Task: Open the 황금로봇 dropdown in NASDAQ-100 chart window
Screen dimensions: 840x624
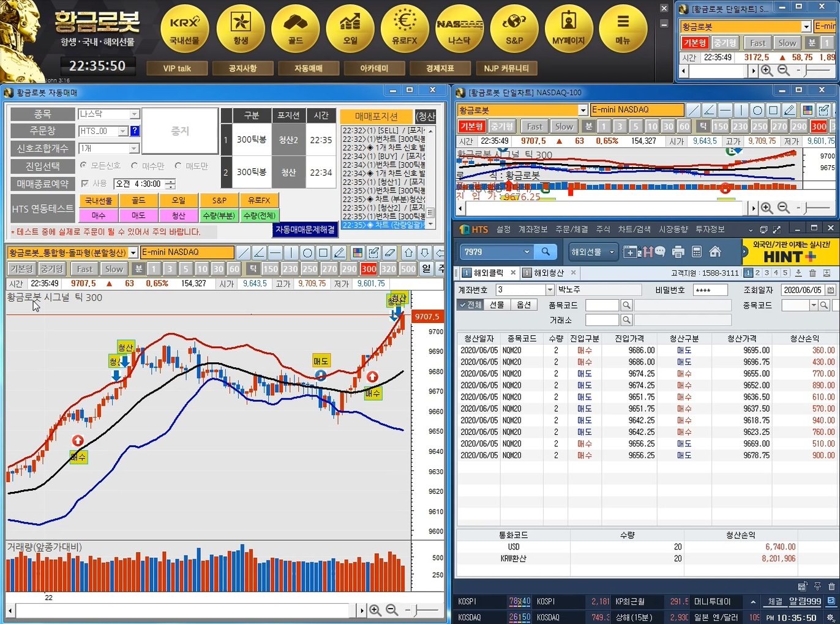Action: [583, 110]
